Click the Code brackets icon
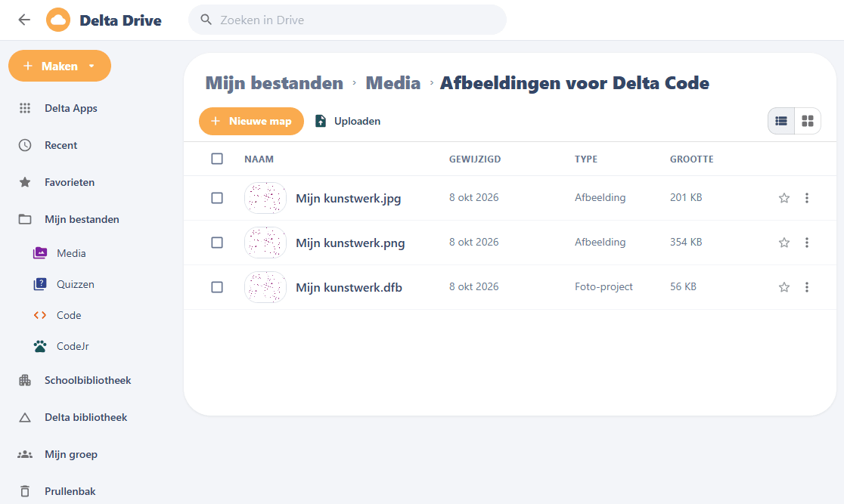This screenshot has width=844, height=504. 40,315
